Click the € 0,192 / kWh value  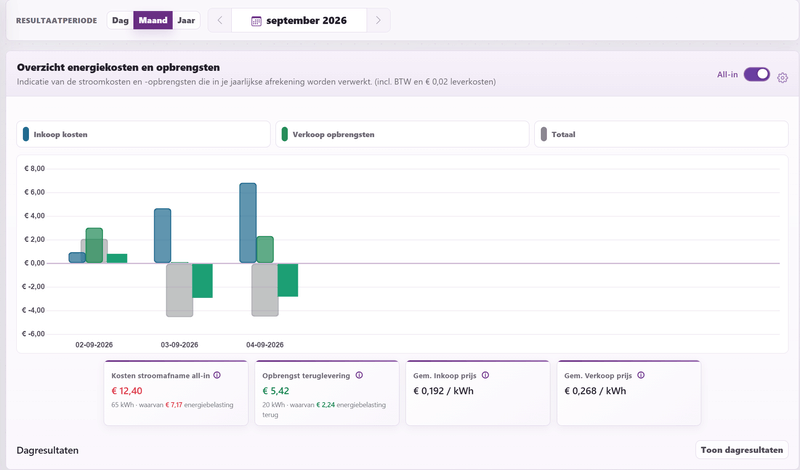coord(443,391)
